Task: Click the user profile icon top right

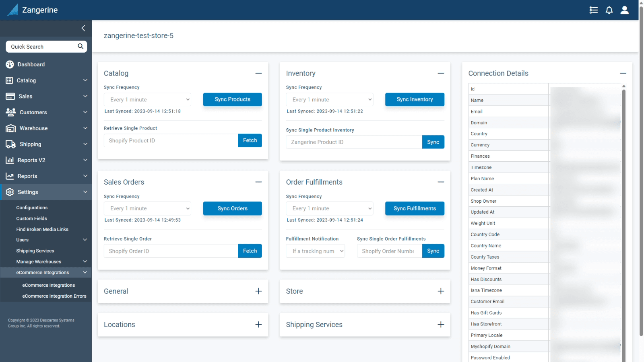Action: tap(624, 10)
